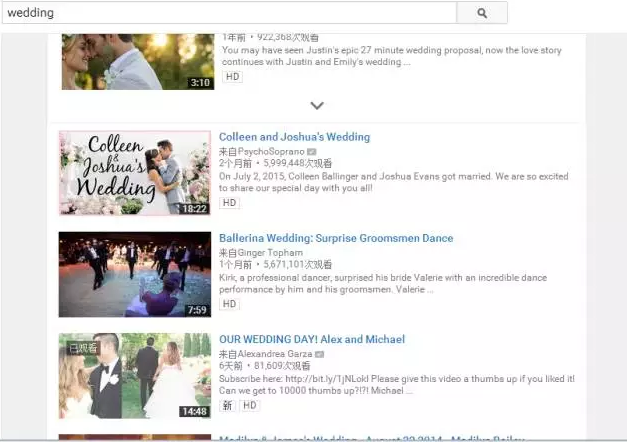Visit the Ginger Topham channel link

[270, 253]
